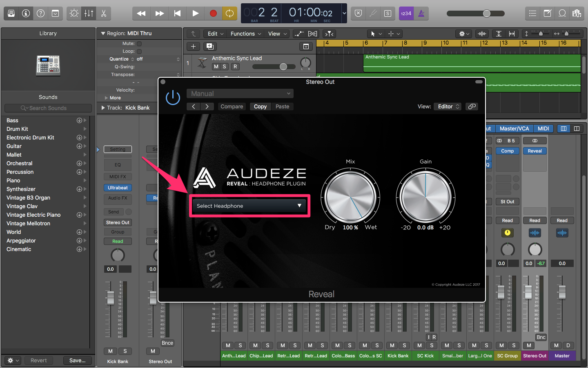588x368 pixels.
Task: Click the Fast Forward transport button
Action: [x=159, y=13]
